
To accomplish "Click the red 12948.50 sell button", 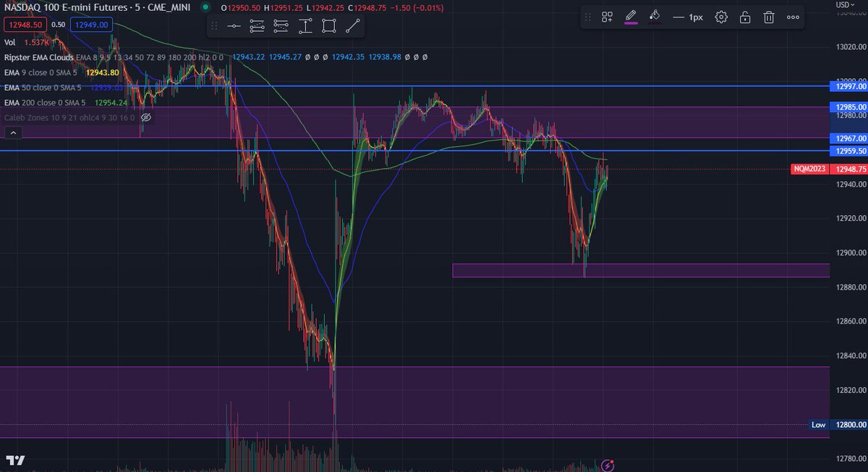I will [26, 25].
